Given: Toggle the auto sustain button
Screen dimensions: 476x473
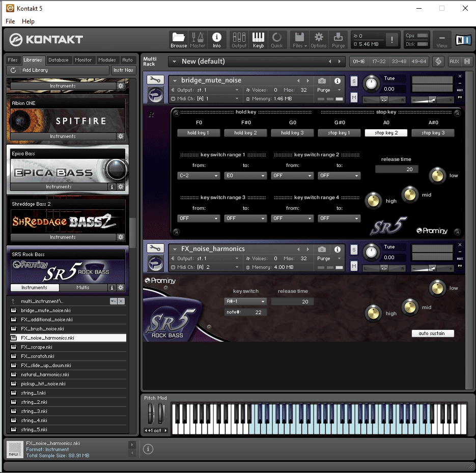Looking at the screenshot, I should [x=433, y=333].
